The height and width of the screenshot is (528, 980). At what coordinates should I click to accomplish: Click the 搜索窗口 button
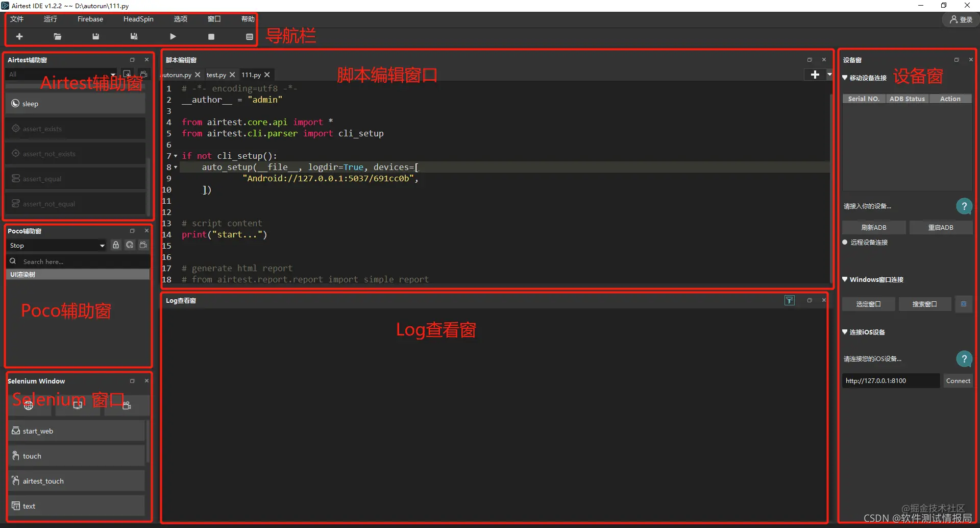[x=924, y=304]
